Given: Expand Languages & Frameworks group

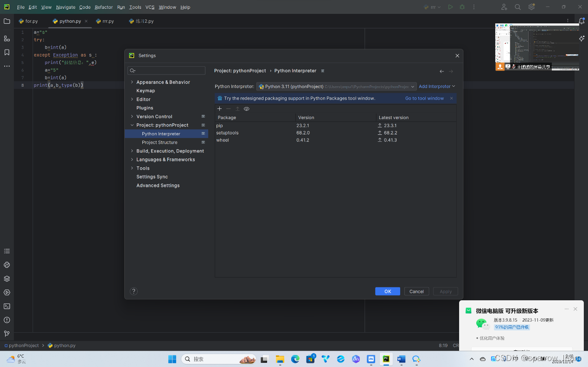Looking at the screenshot, I should pos(132,159).
